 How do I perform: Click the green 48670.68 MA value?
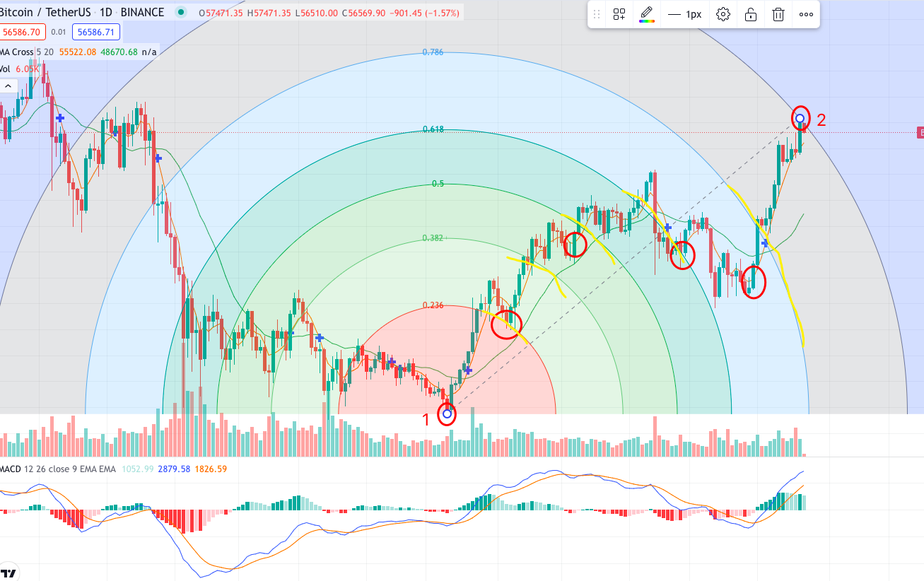pos(119,52)
